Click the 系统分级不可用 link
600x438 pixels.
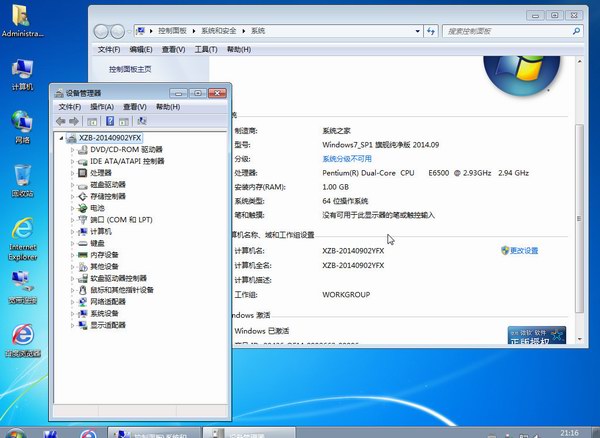347,159
